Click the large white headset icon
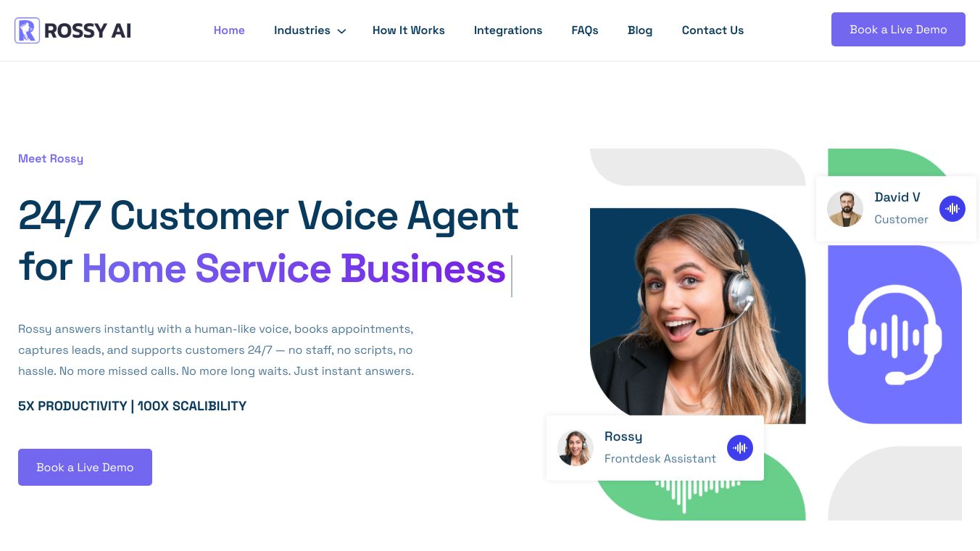 [x=894, y=334]
